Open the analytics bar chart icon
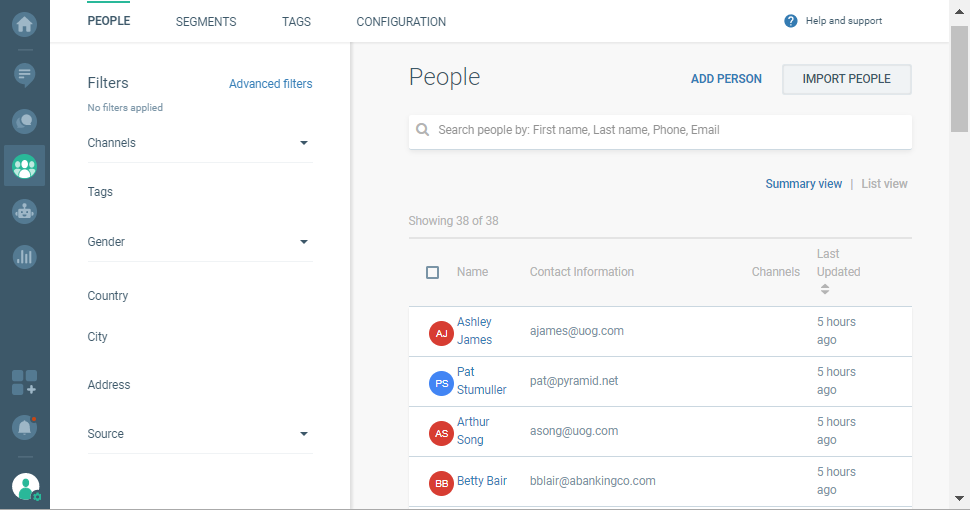Image resolution: width=970 pixels, height=510 pixels. click(25, 257)
